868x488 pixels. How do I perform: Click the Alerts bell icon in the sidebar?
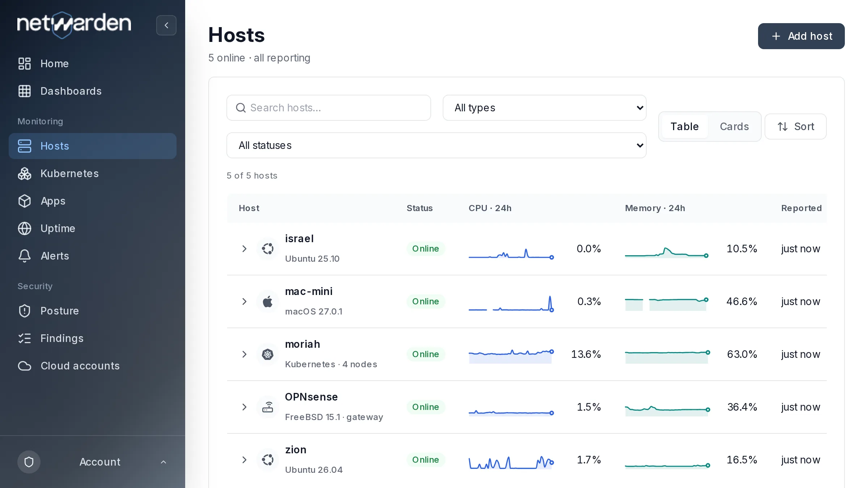(x=25, y=256)
